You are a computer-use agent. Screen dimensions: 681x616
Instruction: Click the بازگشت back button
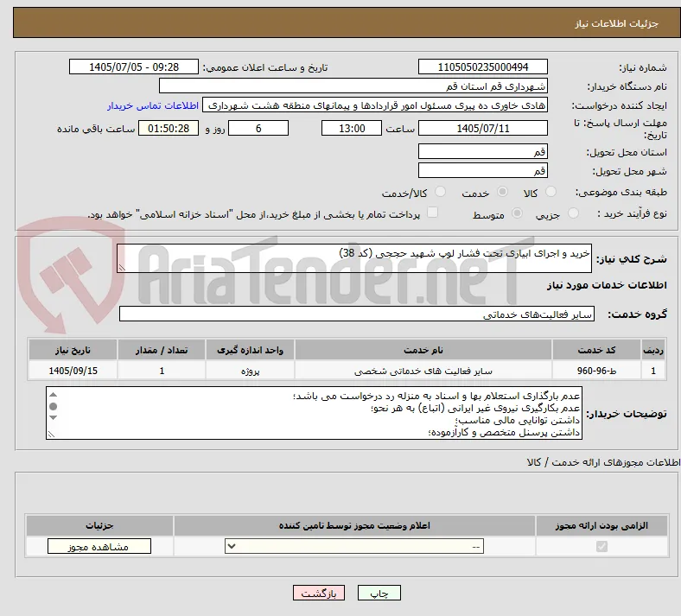point(319,593)
